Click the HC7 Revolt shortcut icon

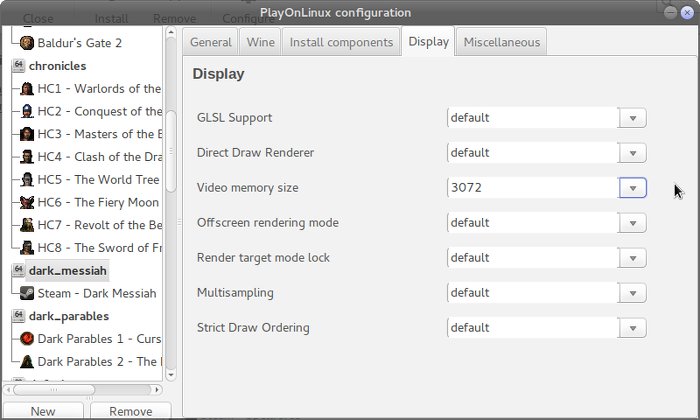[27, 225]
